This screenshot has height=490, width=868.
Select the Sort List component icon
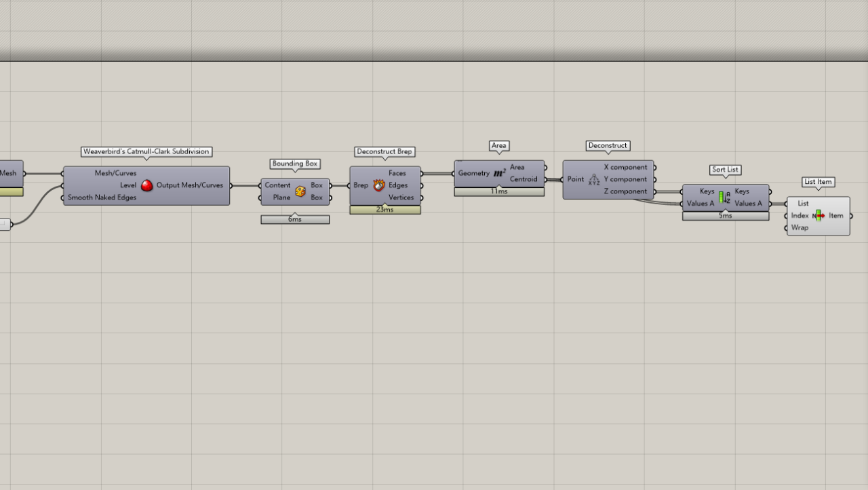(724, 197)
